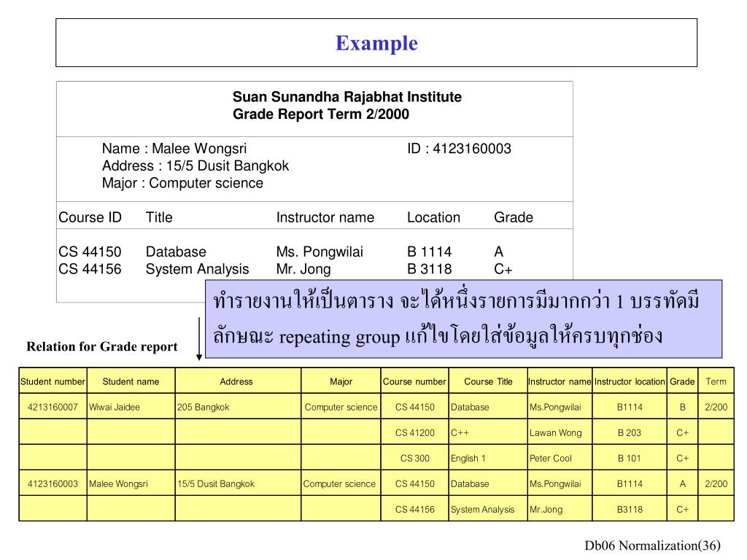Click "Mr. Jong" in the grade report
This screenshot has height=560, width=747.
[303, 270]
